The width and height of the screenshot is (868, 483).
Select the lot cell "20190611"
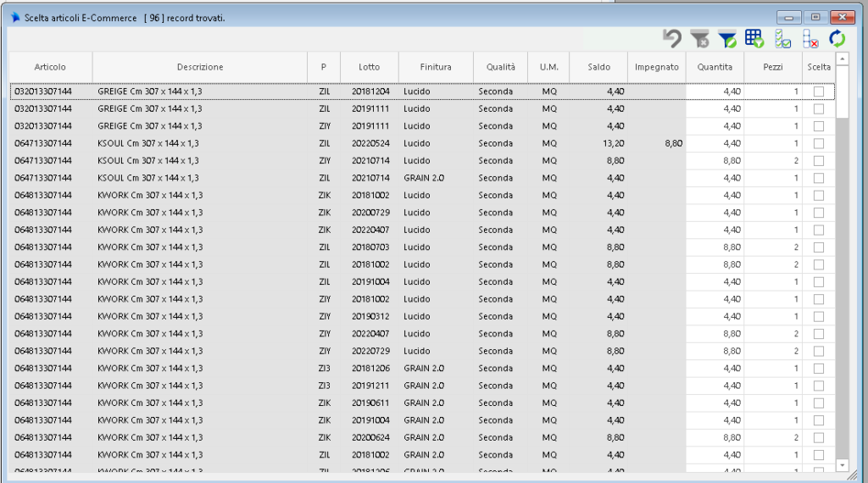(370, 402)
